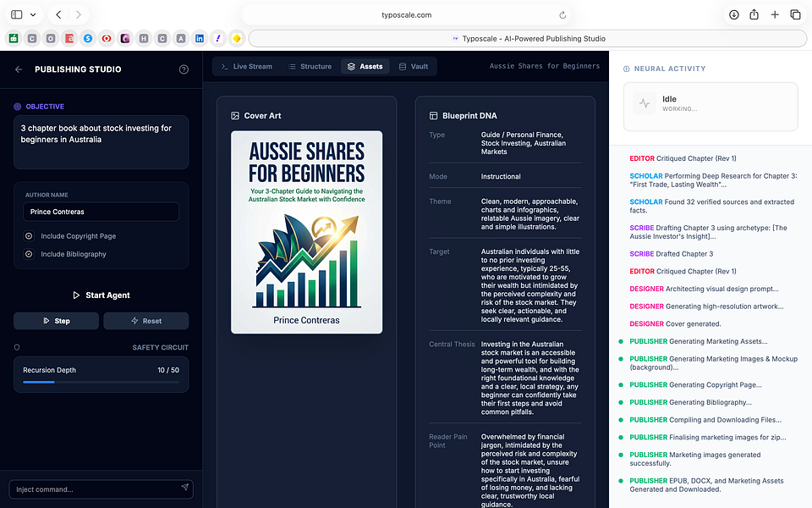Switch to the Live Stream tab

pyautogui.click(x=246, y=66)
